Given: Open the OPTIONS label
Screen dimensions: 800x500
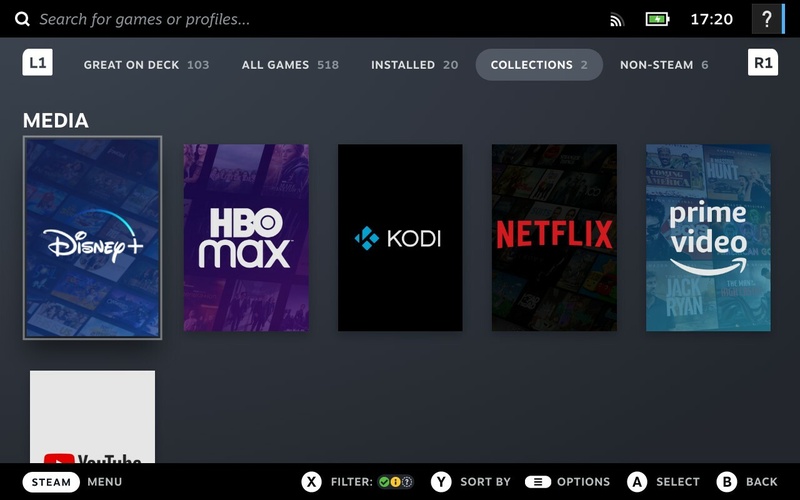Looking at the screenshot, I should (x=583, y=482).
